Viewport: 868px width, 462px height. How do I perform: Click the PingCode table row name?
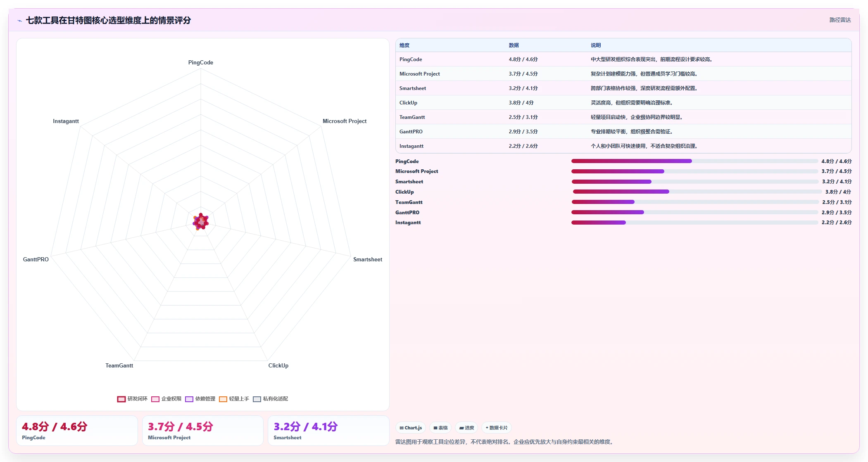pos(411,59)
